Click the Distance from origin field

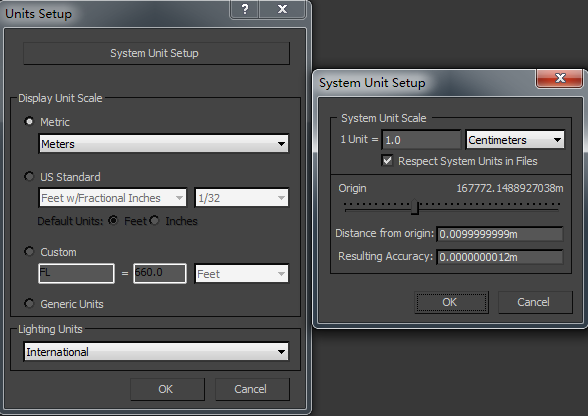[x=500, y=234]
